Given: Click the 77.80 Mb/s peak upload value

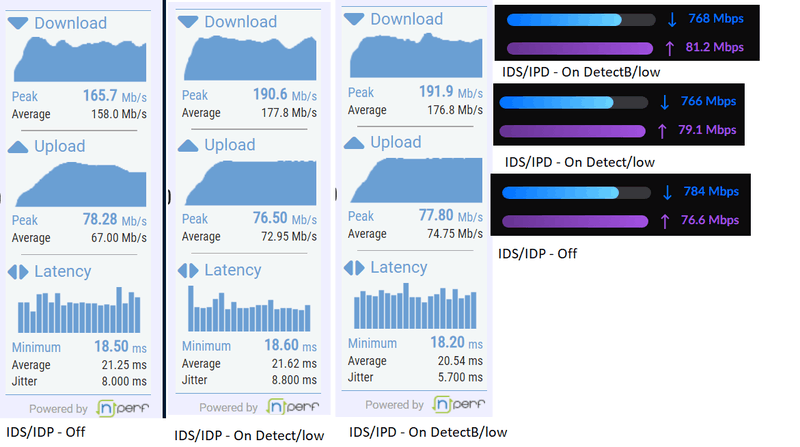Looking at the screenshot, I should tap(451, 216).
